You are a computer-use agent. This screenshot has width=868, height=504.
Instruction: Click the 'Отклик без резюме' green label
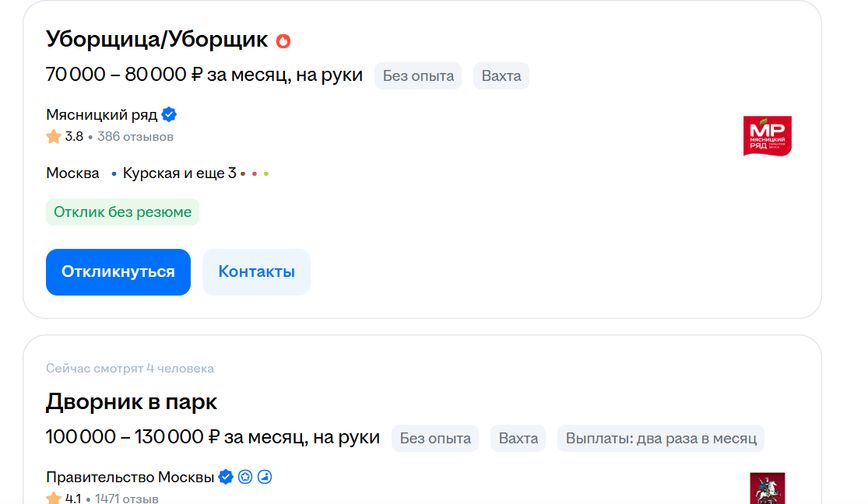point(122,212)
